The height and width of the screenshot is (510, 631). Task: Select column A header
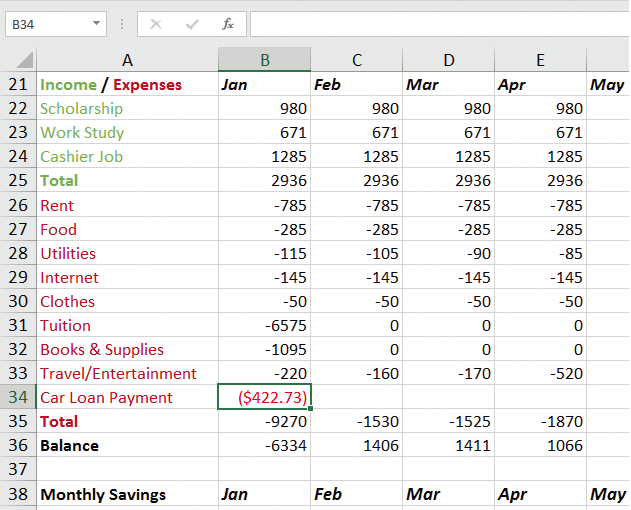pyautogui.click(x=128, y=60)
